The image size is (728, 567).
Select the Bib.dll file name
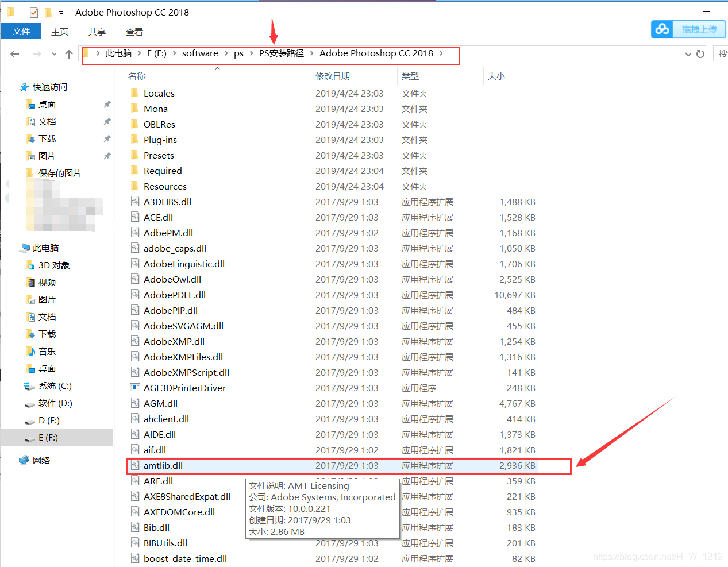coord(157,527)
